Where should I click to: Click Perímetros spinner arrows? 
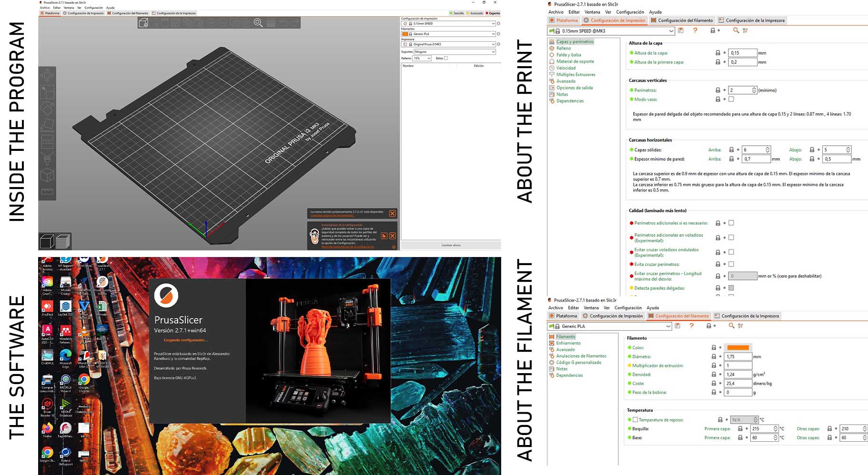754,90
